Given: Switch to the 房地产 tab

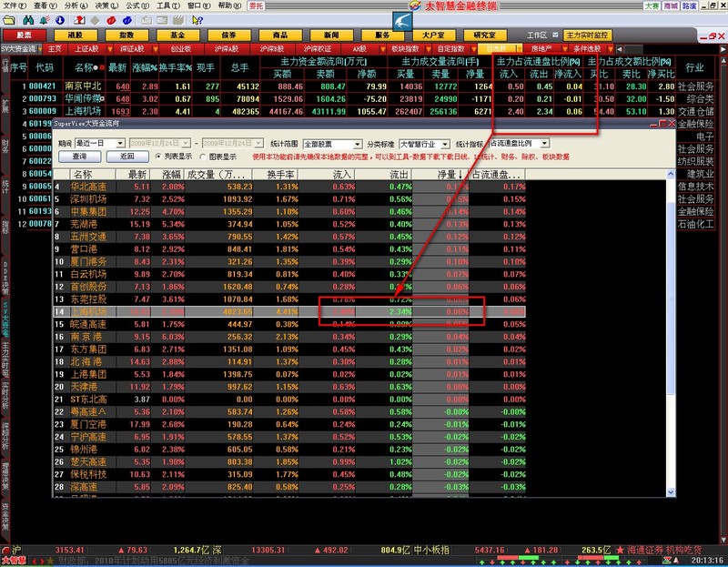Looking at the screenshot, I should click(541, 49).
